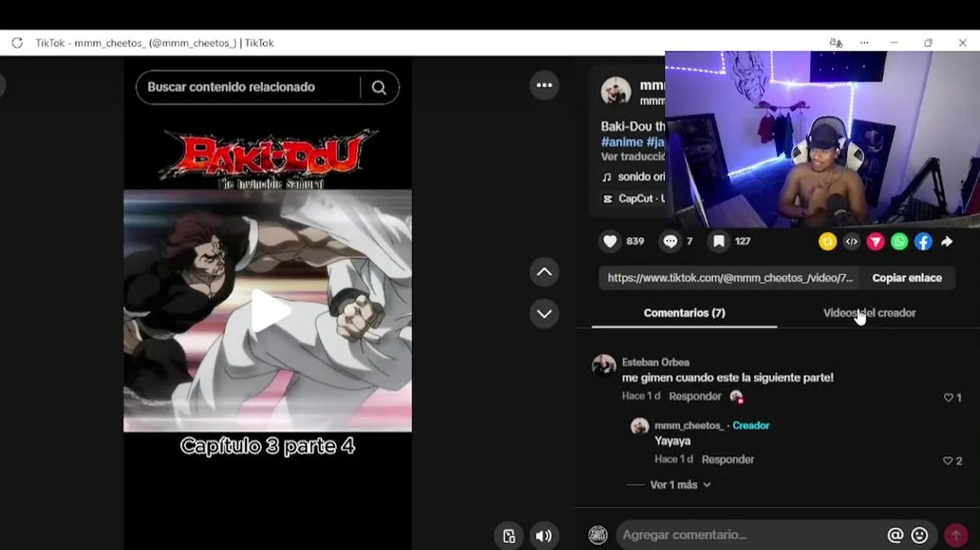Click Ver traducción link
This screenshot has width=980, height=550.
click(632, 157)
